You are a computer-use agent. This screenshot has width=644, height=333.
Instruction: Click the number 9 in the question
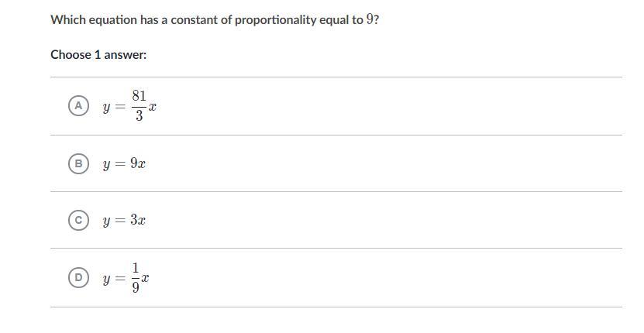tap(370, 19)
